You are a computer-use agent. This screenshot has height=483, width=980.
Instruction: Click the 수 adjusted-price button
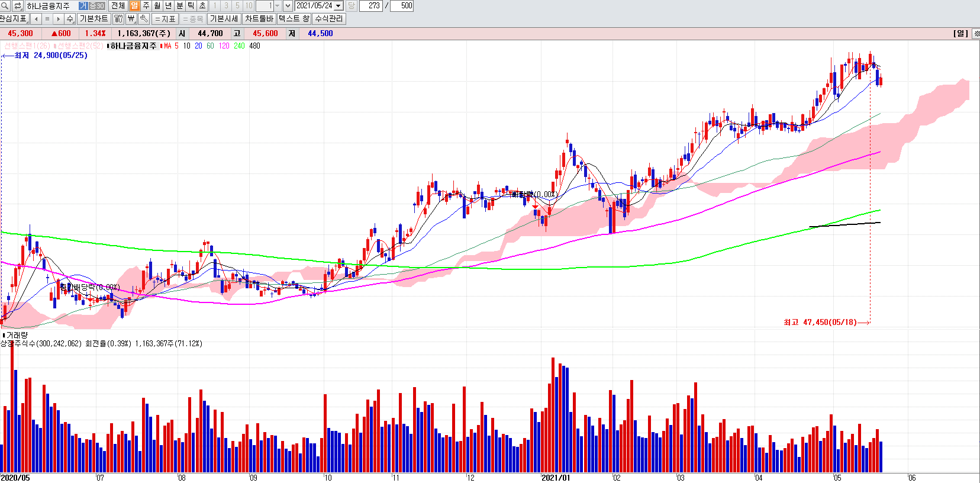[x=70, y=19]
